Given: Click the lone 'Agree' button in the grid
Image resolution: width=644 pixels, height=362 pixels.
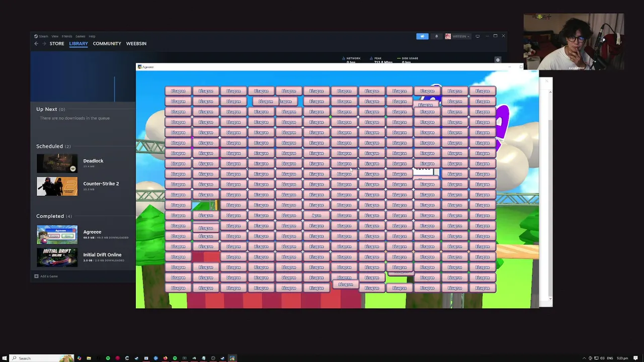Looking at the screenshot, I should (x=316, y=215).
